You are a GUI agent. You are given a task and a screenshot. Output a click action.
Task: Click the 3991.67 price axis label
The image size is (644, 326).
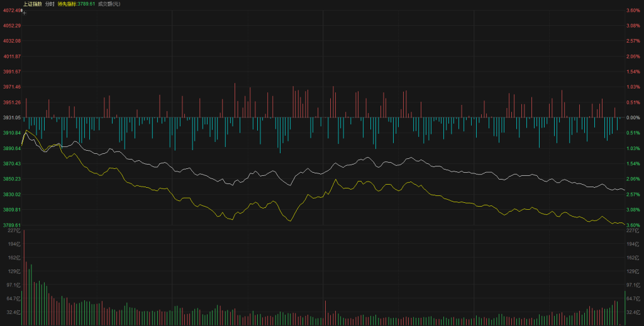pos(10,72)
